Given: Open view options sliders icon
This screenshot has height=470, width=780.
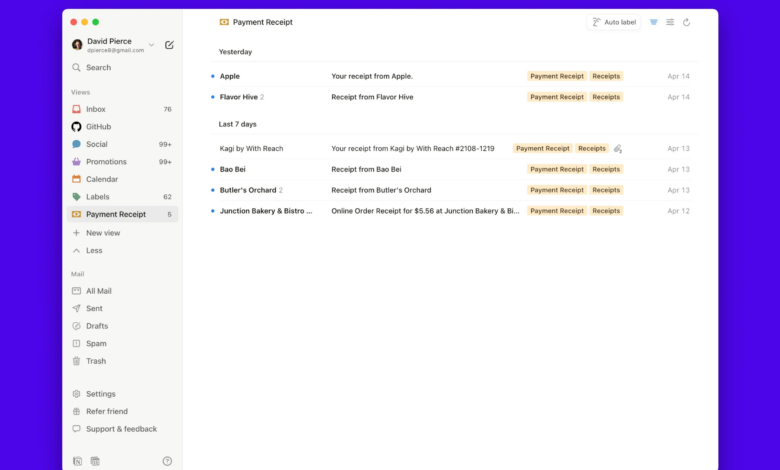Looking at the screenshot, I should coord(670,22).
